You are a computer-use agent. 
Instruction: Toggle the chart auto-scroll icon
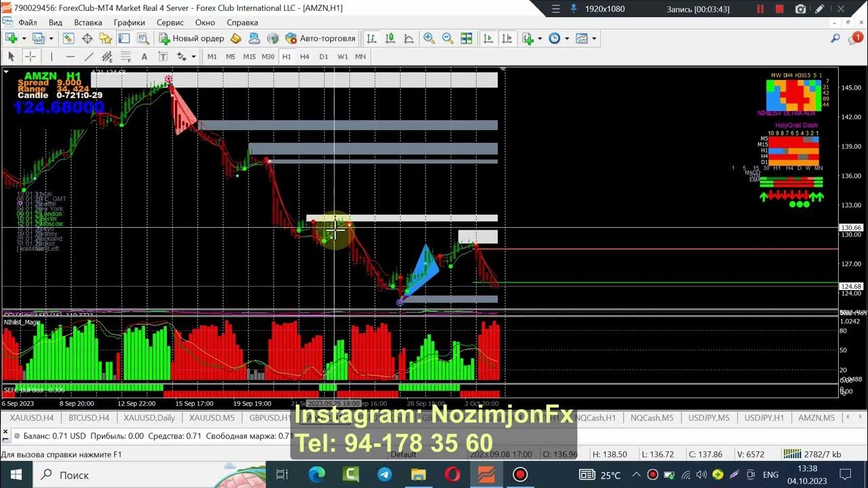point(488,39)
